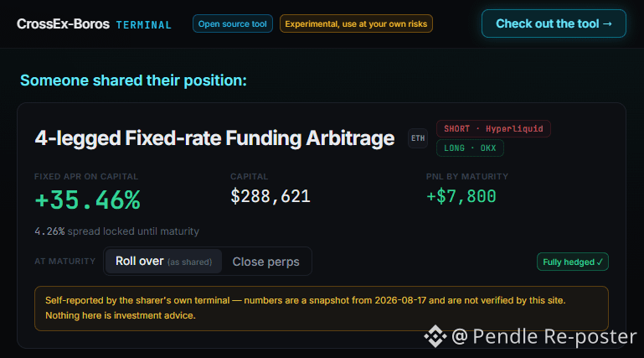644x358 pixels.
Task: Click the CrossEx-Boros logo text
Action: click(x=64, y=23)
